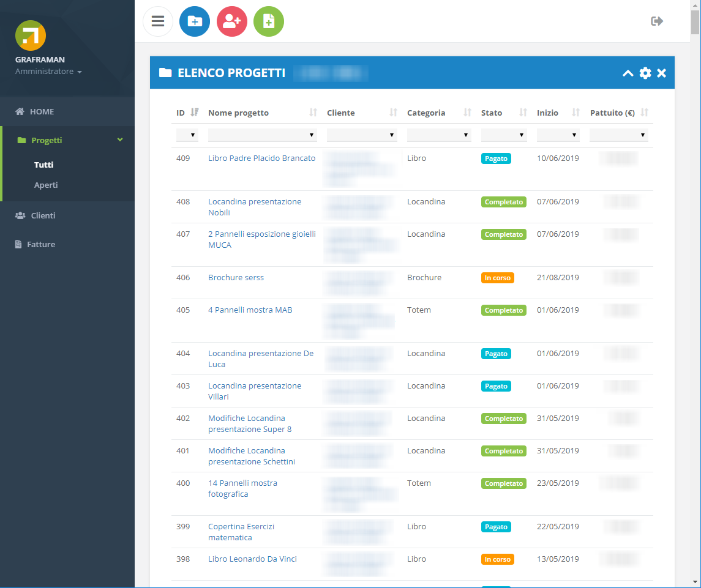The width and height of the screenshot is (701, 588).
Task: Collapse the Elenco Progetti panel with chevron
Action: tap(628, 73)
